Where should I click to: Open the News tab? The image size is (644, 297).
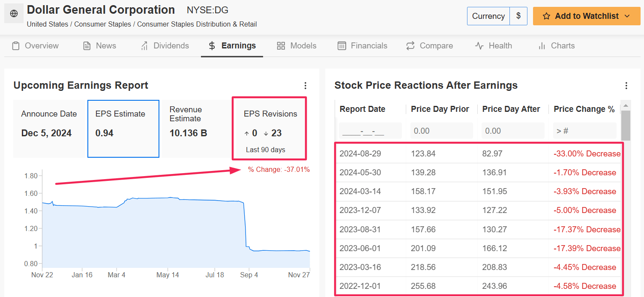click(99, 46)
